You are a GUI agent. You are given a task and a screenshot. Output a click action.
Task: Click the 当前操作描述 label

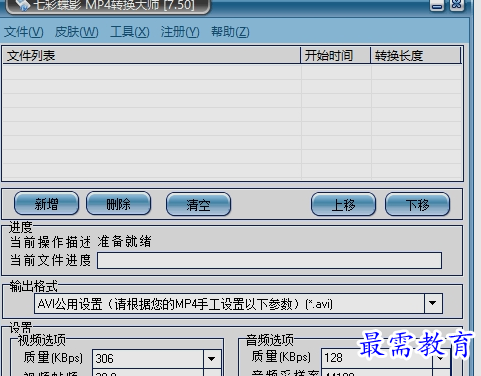[50, 242]
